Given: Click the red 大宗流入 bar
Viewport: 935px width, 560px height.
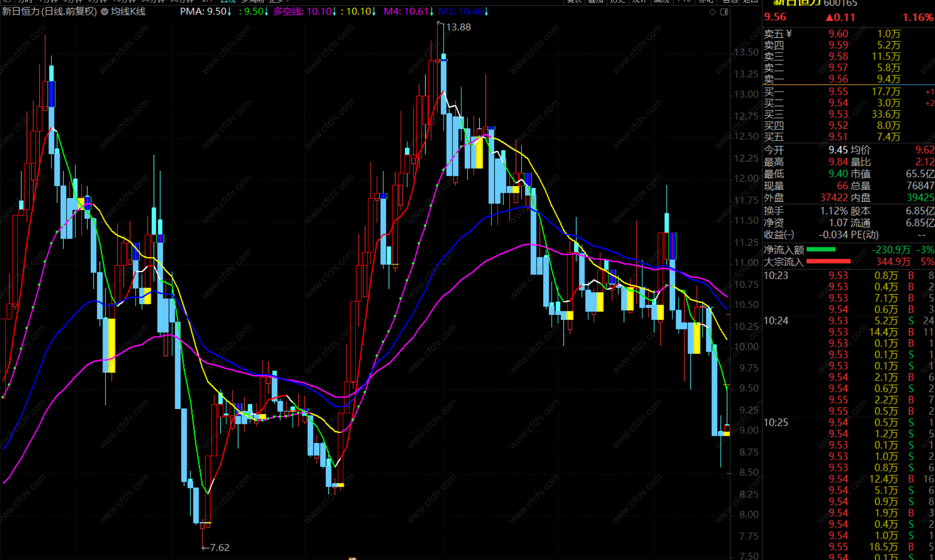Looking at the screenshot, I should click(828, 262).
